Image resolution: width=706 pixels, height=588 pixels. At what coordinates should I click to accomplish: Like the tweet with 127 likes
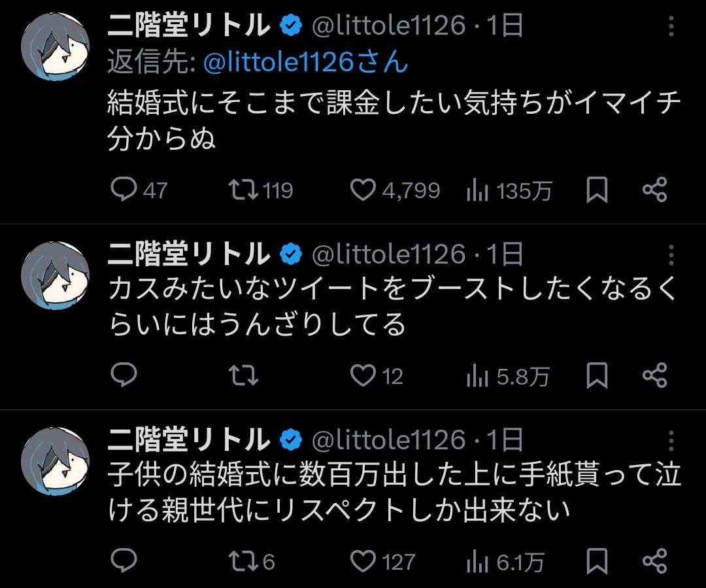click(363, 561)
